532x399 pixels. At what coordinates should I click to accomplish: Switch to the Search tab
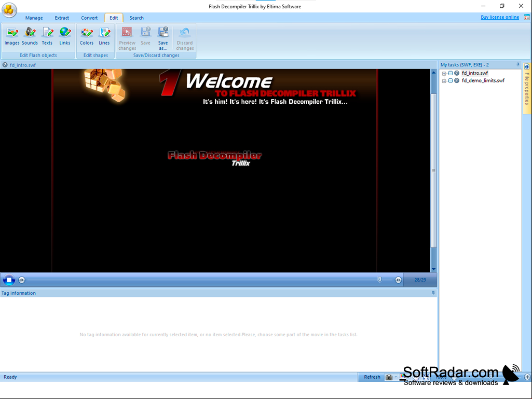tap(137, 18)
